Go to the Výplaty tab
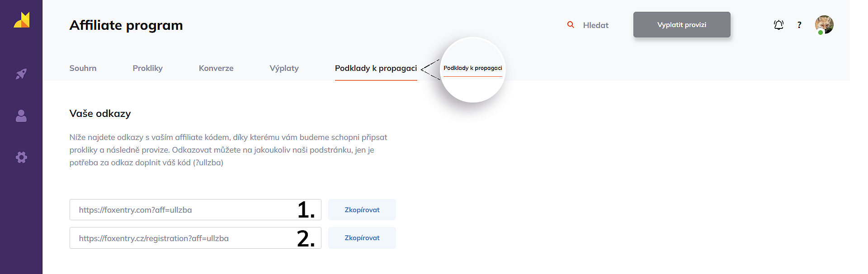The width and height of the screenshot is (868, 274). tap(284, 68)
